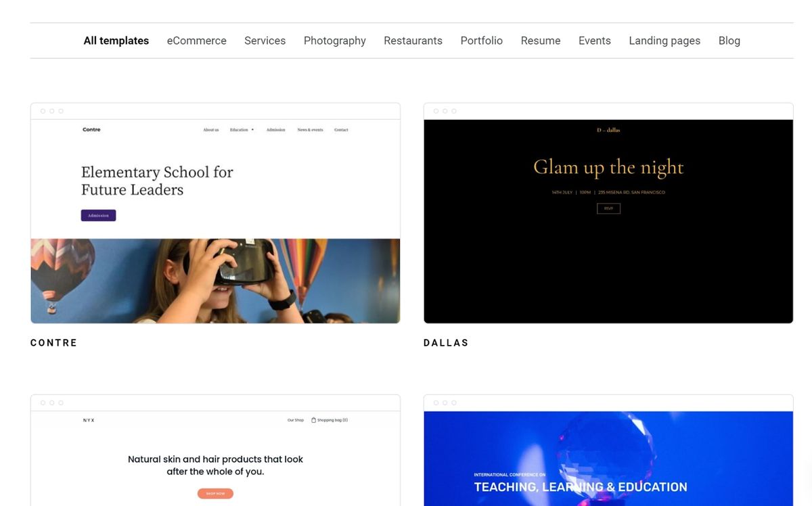The image size is (812, 506).
Task: Go to Blog templates
Action: tap(729, 41)
